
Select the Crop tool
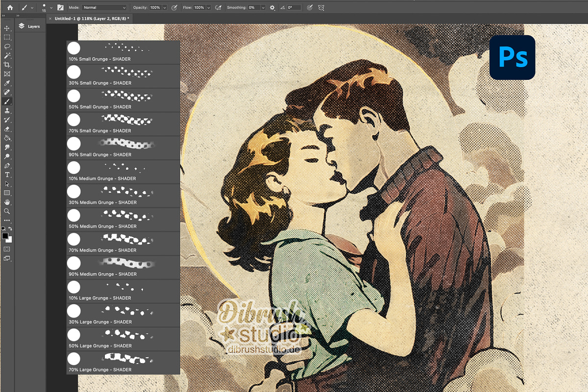[7, 65]
